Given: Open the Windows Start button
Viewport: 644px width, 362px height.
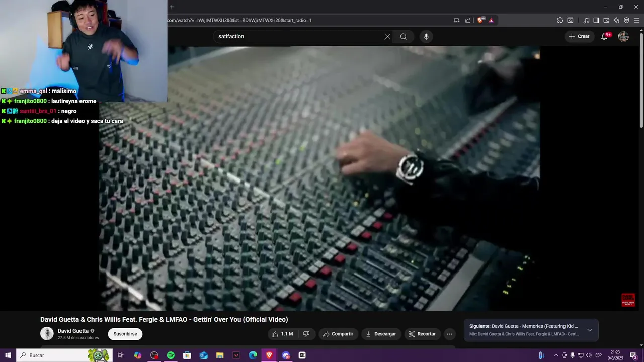Looking at the screenshot, I should pyautogui.click(x=8, y=355).
